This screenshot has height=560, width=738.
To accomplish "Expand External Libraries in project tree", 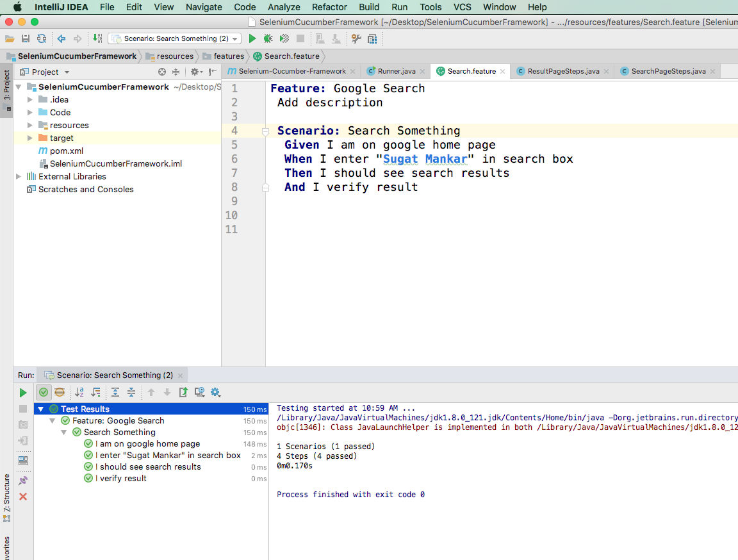I will click(19, 177).
